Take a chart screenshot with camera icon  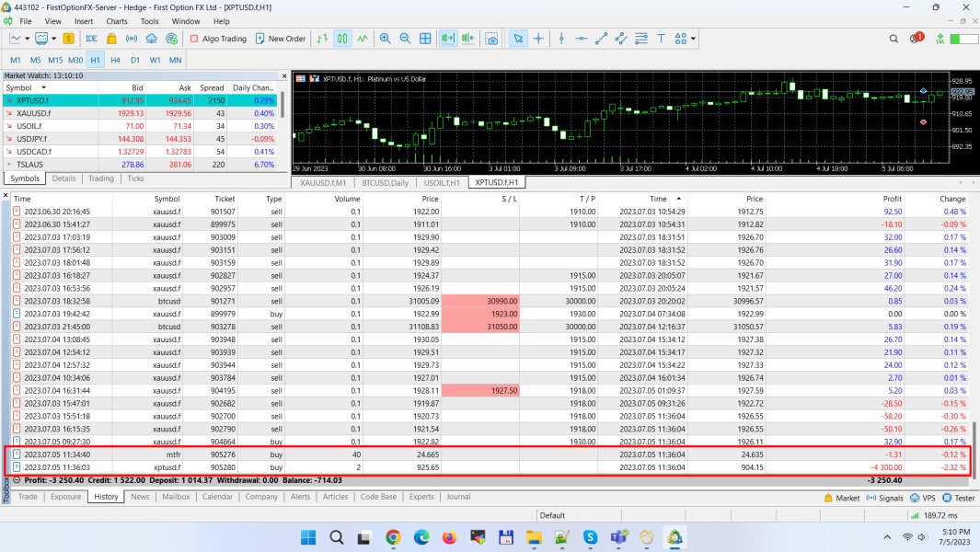492,39
